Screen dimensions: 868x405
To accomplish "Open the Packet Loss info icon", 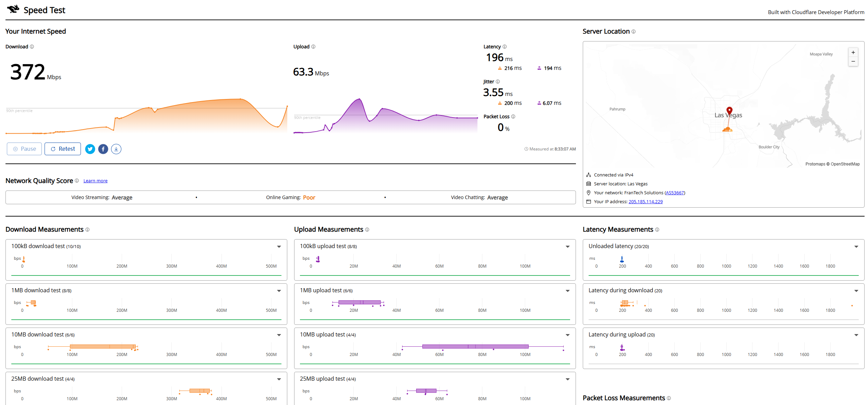I will pos(513,116).
